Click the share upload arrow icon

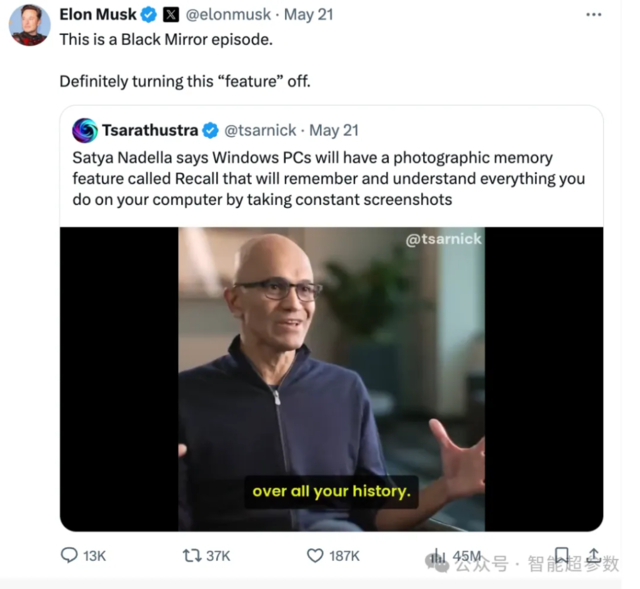[x=594, y=555]
